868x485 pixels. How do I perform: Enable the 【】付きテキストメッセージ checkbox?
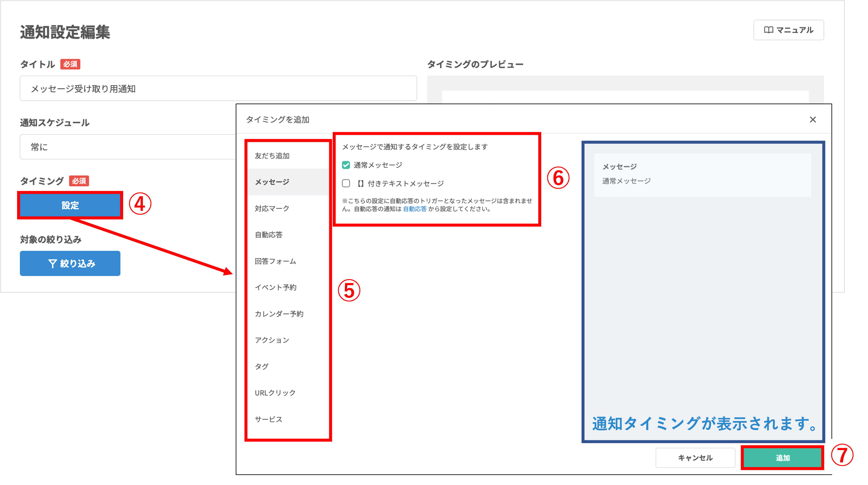click(x=346, y=184)
